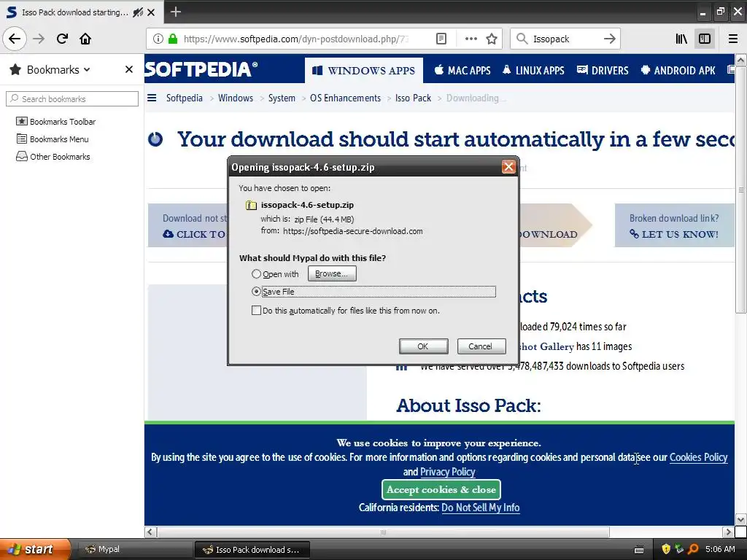Close the Isso Pack download tab
This screenshot has height=560, width=747.
[151, 12]
